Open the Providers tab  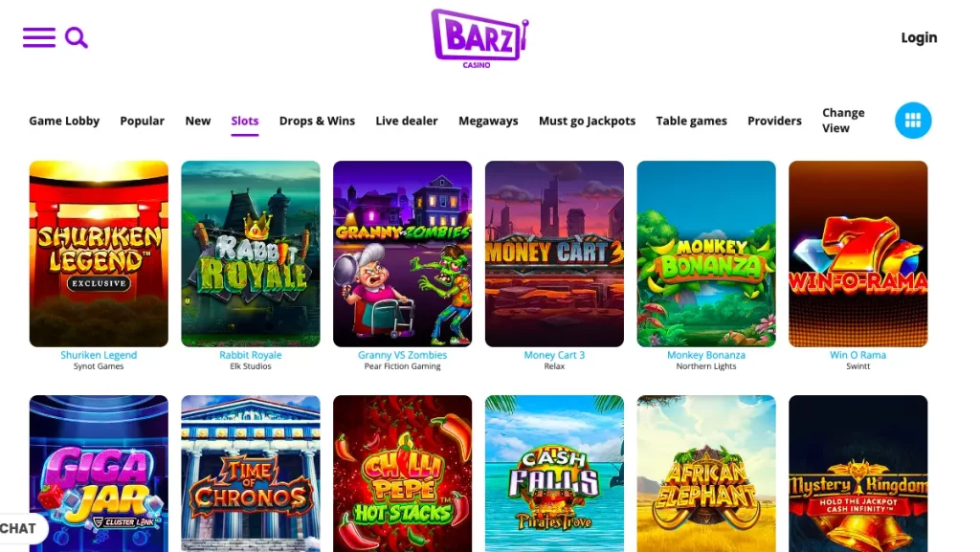pyautogui.click(x=774, y=121)
